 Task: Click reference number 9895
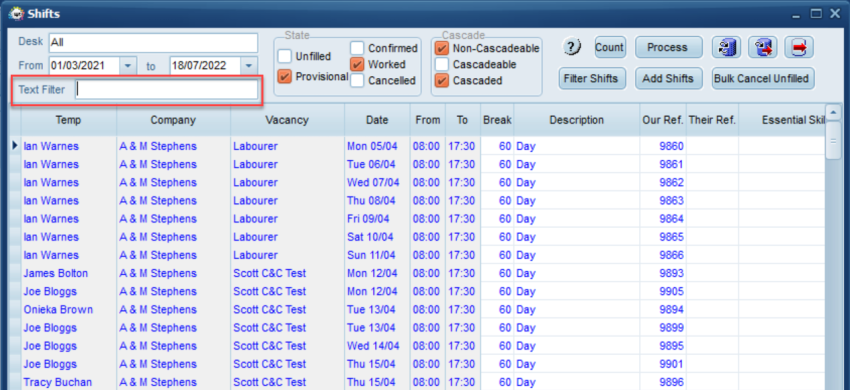point(671,346)
